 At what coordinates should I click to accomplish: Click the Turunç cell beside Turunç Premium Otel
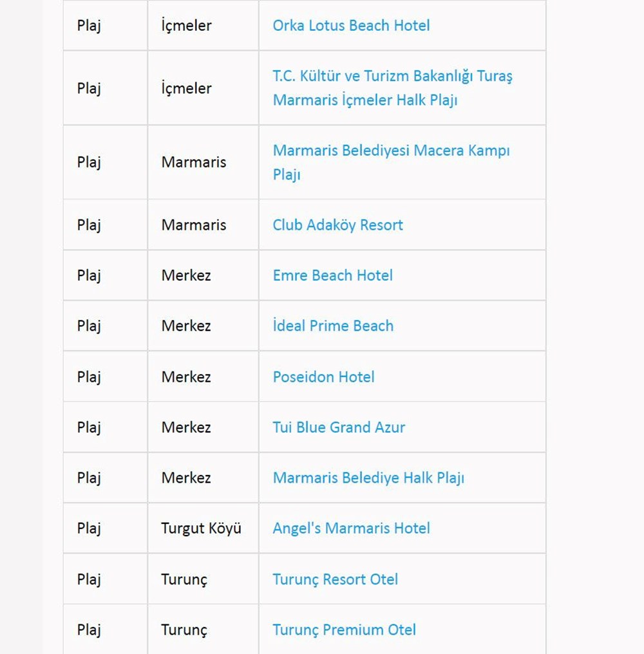tap(184, 630)
